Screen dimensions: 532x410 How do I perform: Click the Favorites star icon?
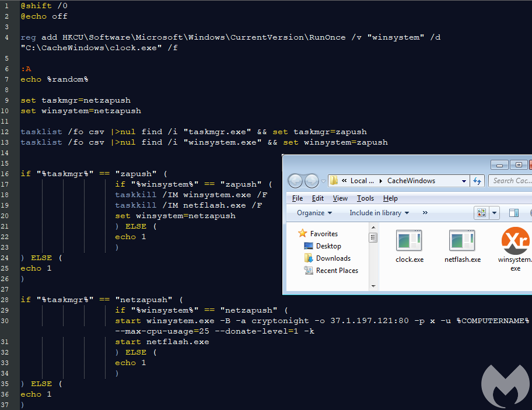coord(302,233)
